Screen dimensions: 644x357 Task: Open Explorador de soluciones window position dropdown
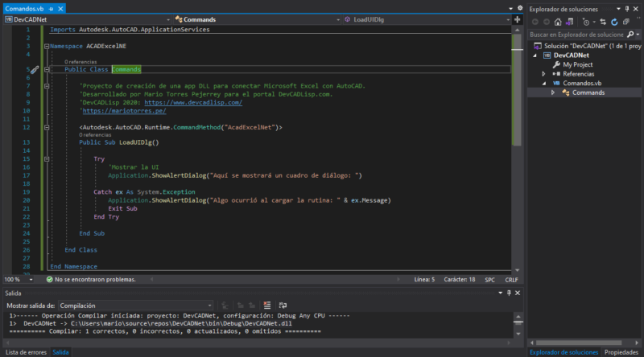tap(618, 9)
